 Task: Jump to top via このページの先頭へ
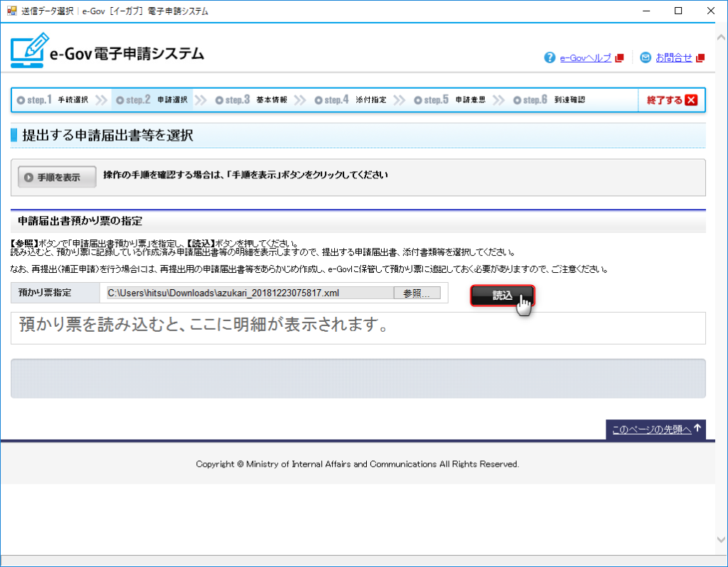pos(651,429)
